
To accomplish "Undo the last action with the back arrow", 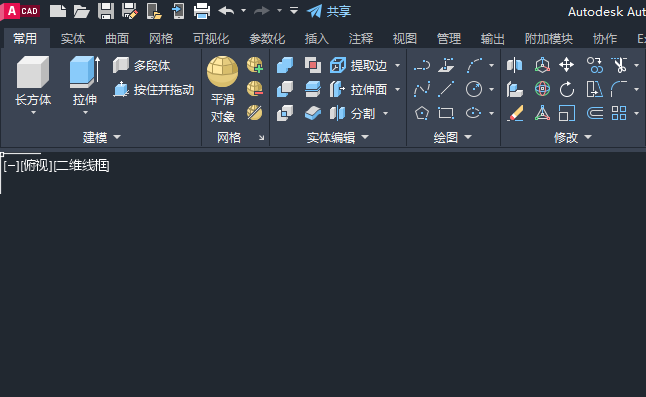I will 226,11.
